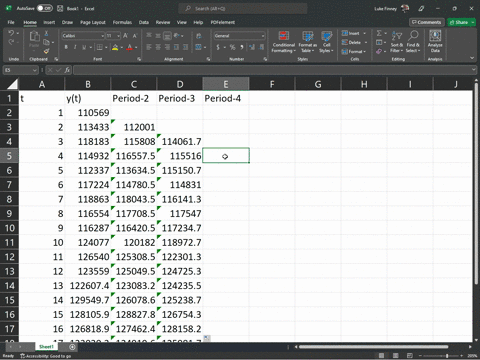Open the Data ribbon tab
Image resolution: width=480 pixels, height=360 pixels.
(x=144, y=22)
